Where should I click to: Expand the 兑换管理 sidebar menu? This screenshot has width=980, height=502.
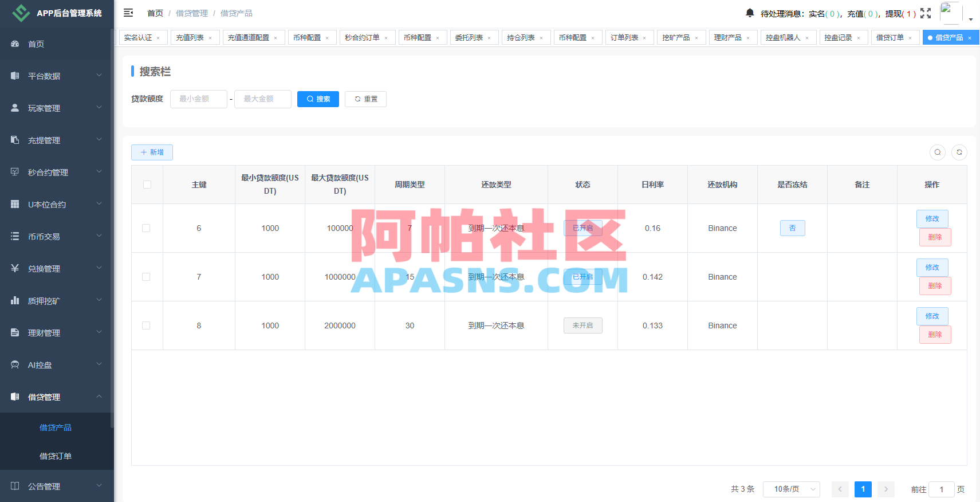(57, 268)
